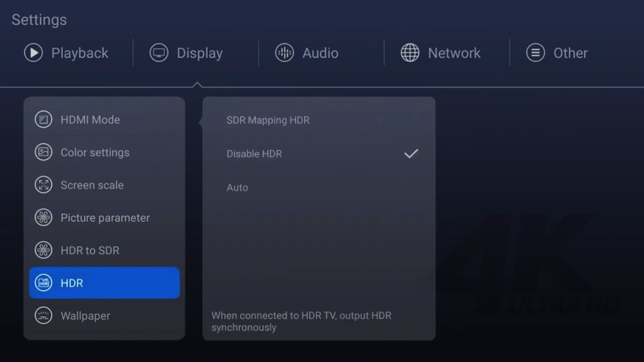Click the Other menu-lines icon
This screenshot has height=362, width=644.
point(536,53)
